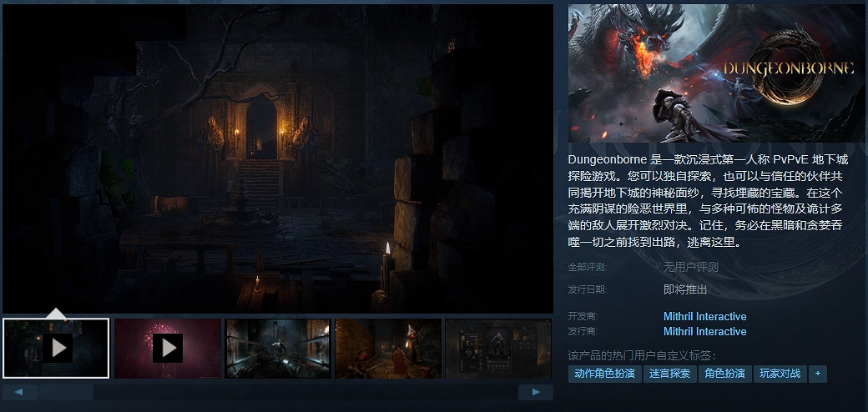This screenshot has width=868, height=412.
Task: Click the 该产品的热门用户自定义标签 heading
Action: pyautogui.click(x=642, y=355)
